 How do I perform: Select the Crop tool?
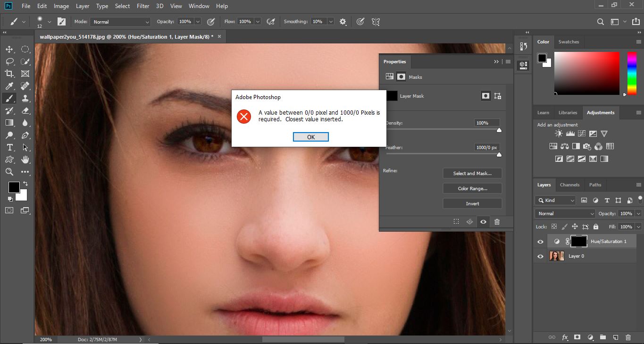(9, 74)
